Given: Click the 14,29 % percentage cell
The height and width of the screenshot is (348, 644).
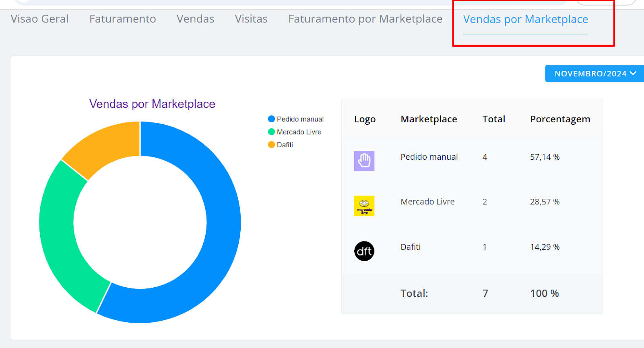Looking at the screenshot, I should [x=545, y=247].
